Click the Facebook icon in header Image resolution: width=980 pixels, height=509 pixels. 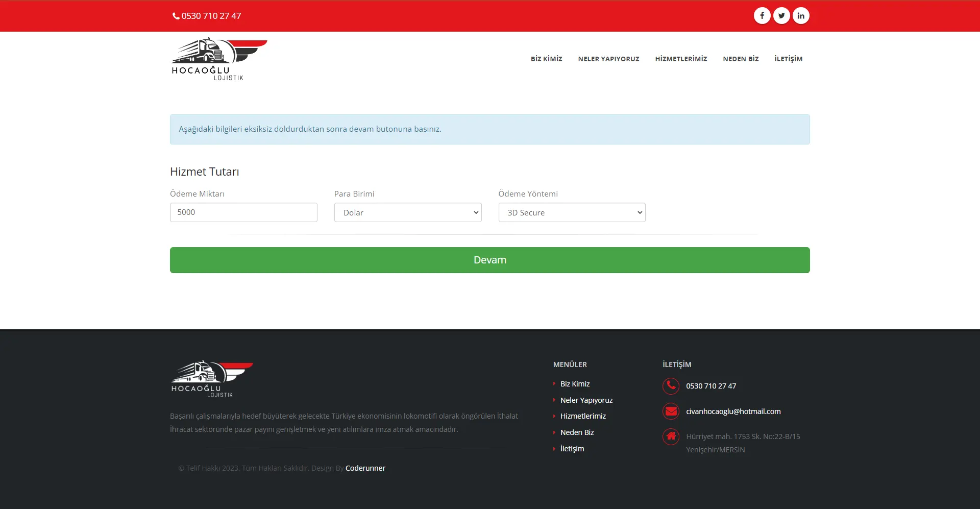(x=762, y=16)
